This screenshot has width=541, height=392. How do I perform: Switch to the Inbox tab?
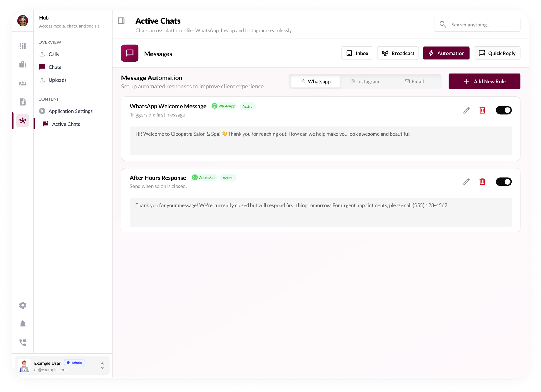[357, 53]
